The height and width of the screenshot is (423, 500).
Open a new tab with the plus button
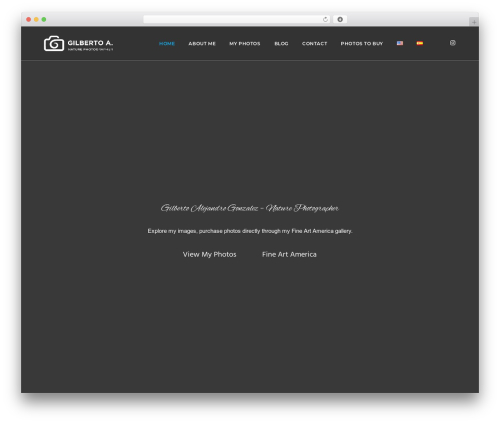tap(474, 22)
